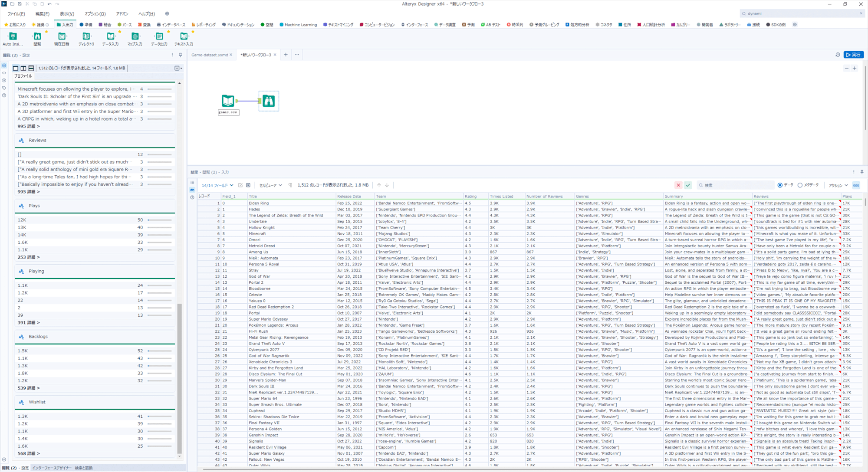This screenshot has width=868, height=472.
Task: Expand 568 詳細 under Wishlist
Action: click(29, 454)
